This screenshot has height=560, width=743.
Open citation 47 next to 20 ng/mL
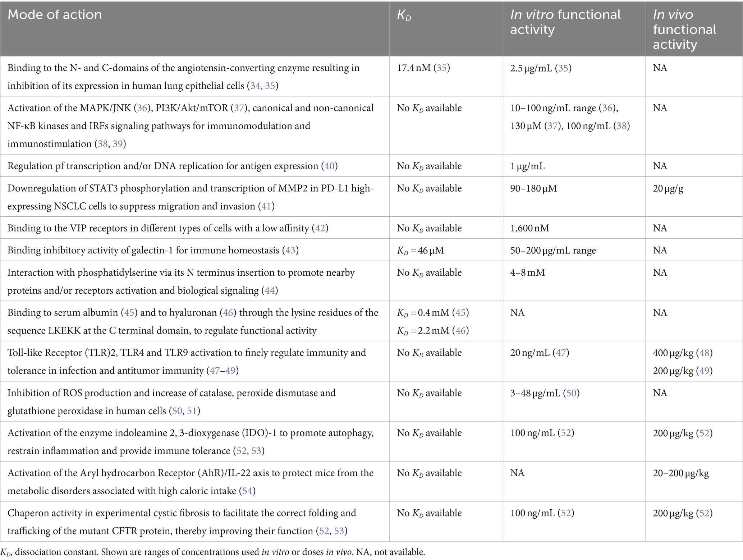pos(561,353)
